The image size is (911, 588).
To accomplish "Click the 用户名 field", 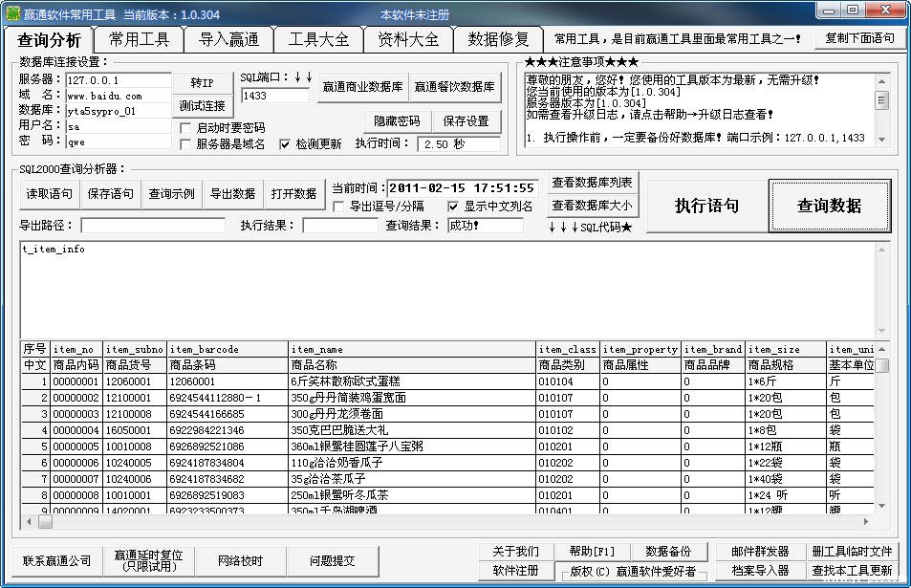I will (x=118, y=126).
